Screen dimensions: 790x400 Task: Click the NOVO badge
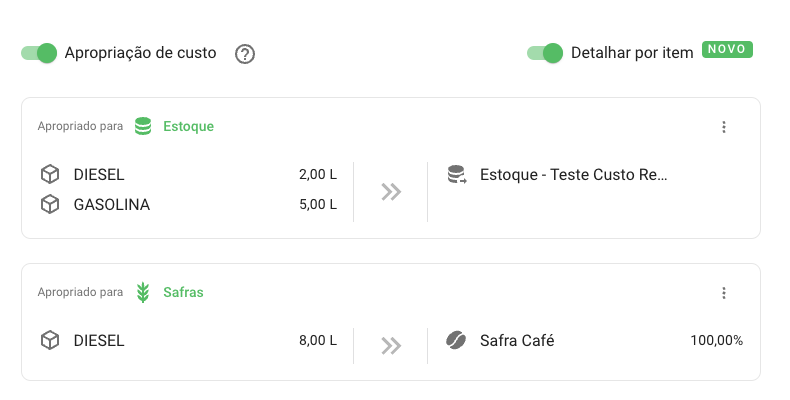coord(727,49)
